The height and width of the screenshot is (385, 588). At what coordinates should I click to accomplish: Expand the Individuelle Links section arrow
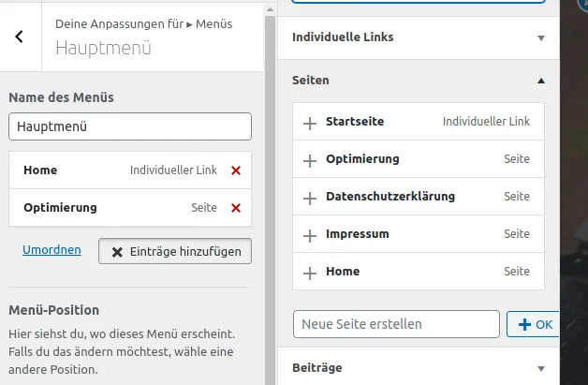tap(541, 37)
